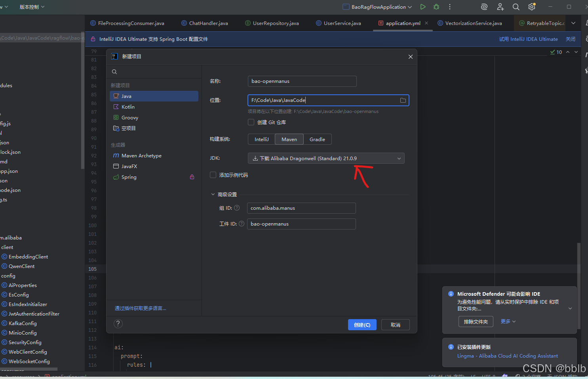
Task: Close the application.yml tab with its X
Action: (426, 23)
